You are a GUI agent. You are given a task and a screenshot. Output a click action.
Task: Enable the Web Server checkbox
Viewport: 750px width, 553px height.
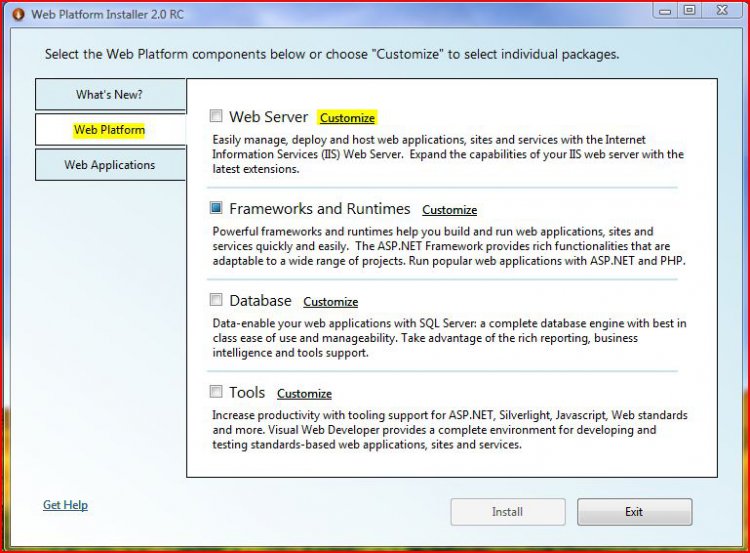tap(216, 116)
